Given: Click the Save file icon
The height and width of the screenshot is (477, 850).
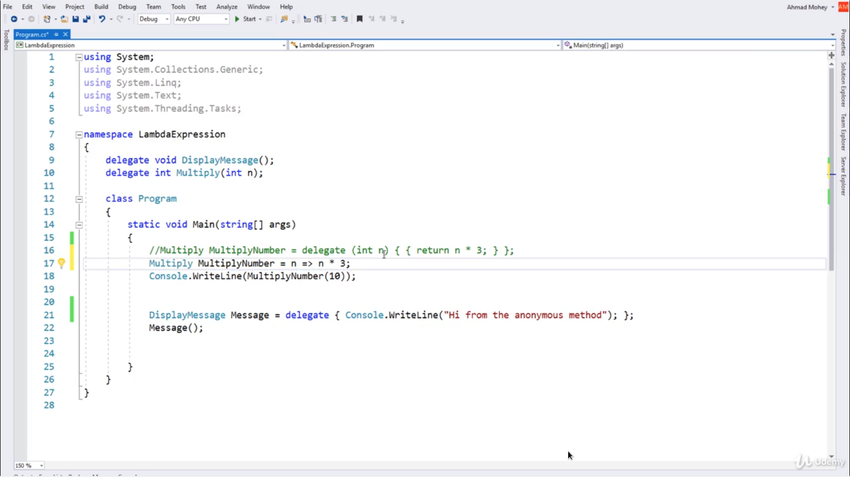Looking at the screenshot, I should [x=75, y=19].
